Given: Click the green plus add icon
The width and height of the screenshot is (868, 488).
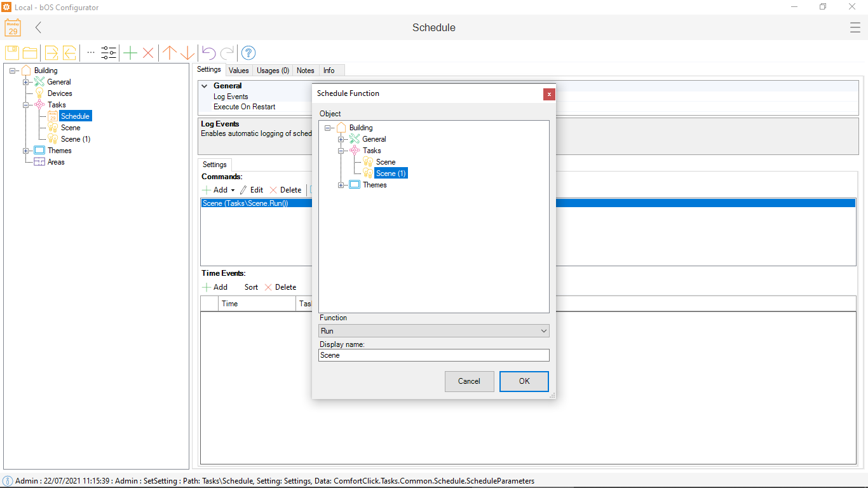Looking at the screenshot, I should click(130, 53).
